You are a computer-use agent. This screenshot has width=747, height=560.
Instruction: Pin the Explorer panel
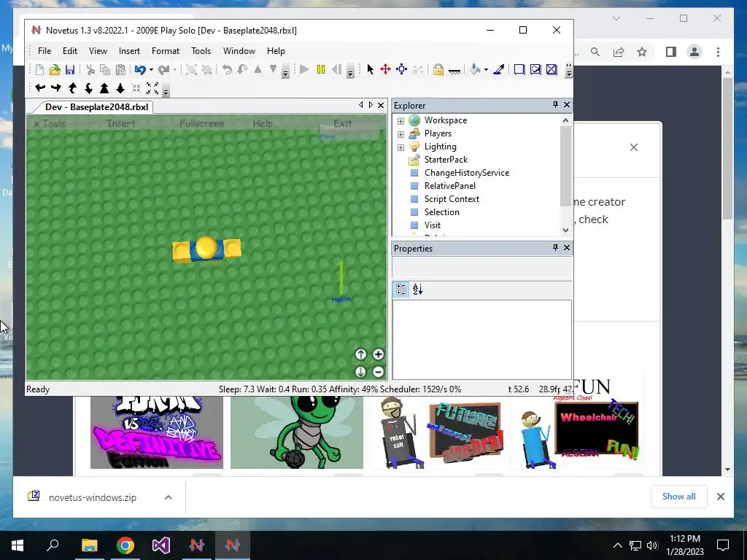(555, 105)
